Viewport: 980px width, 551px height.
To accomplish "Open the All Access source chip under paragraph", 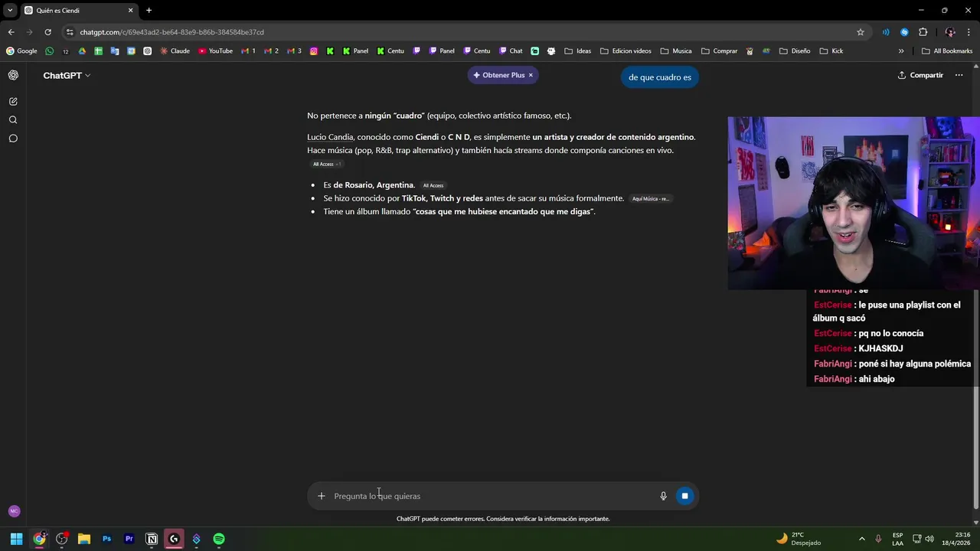I will (x=326, y=164).
